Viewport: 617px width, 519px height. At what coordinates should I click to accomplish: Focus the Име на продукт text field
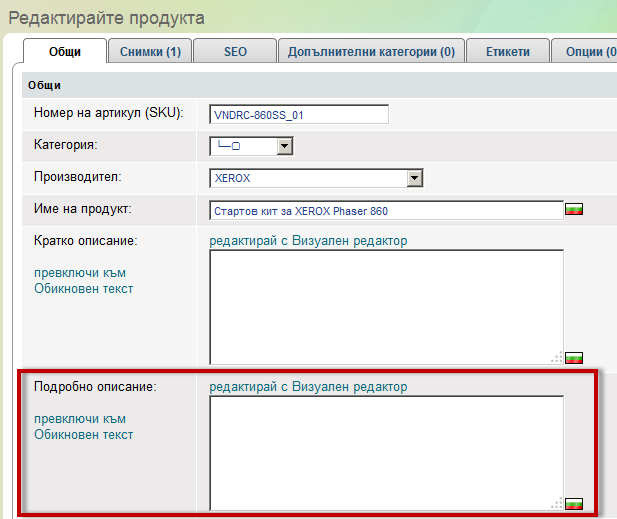pyautogui.click(x=386, y=210)
